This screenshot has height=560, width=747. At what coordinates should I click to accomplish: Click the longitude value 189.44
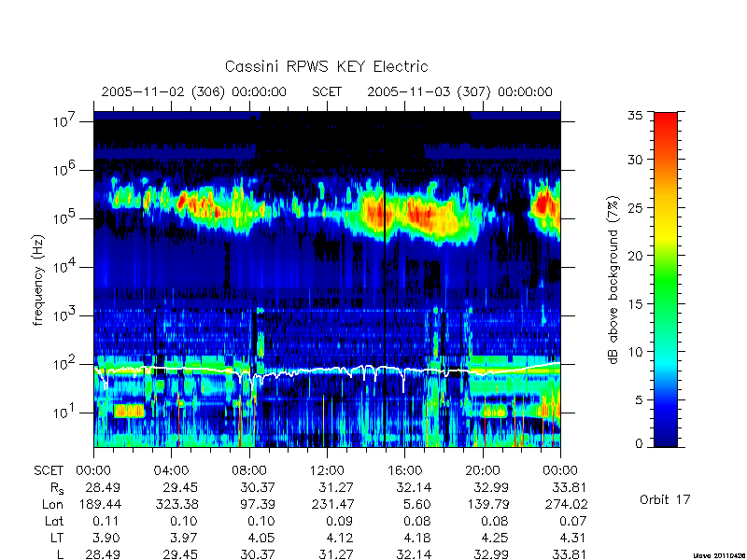click(99, 504)
